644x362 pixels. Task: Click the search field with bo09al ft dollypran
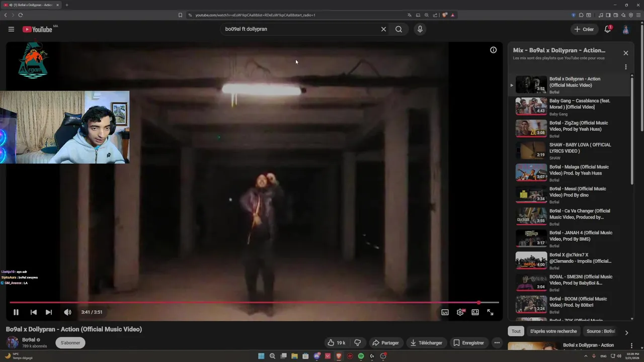point(300,29)
